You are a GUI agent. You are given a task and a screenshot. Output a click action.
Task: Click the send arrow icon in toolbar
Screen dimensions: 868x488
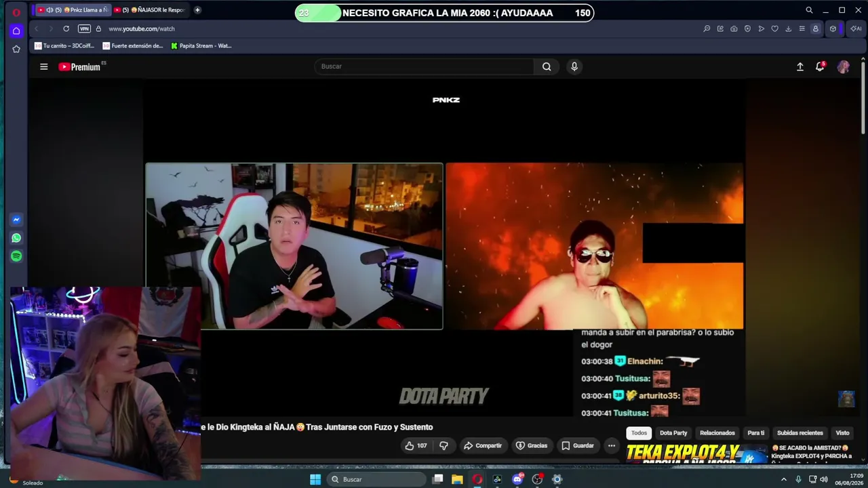pos(761,28)
